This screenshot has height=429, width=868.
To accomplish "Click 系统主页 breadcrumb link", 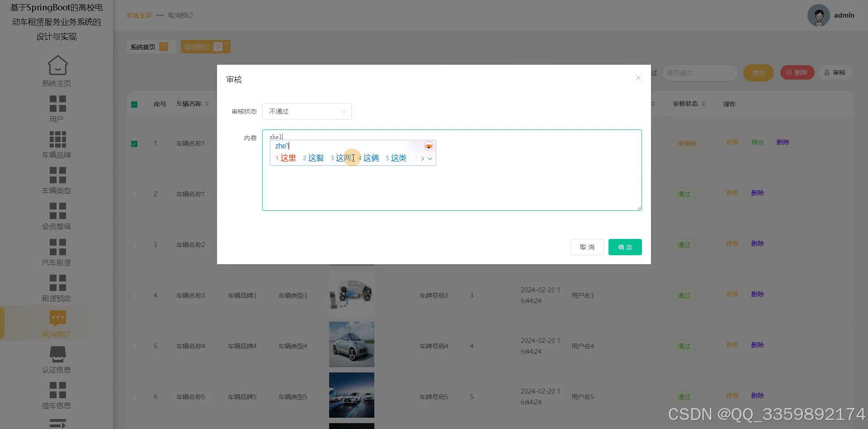I will tap(139, 15).
